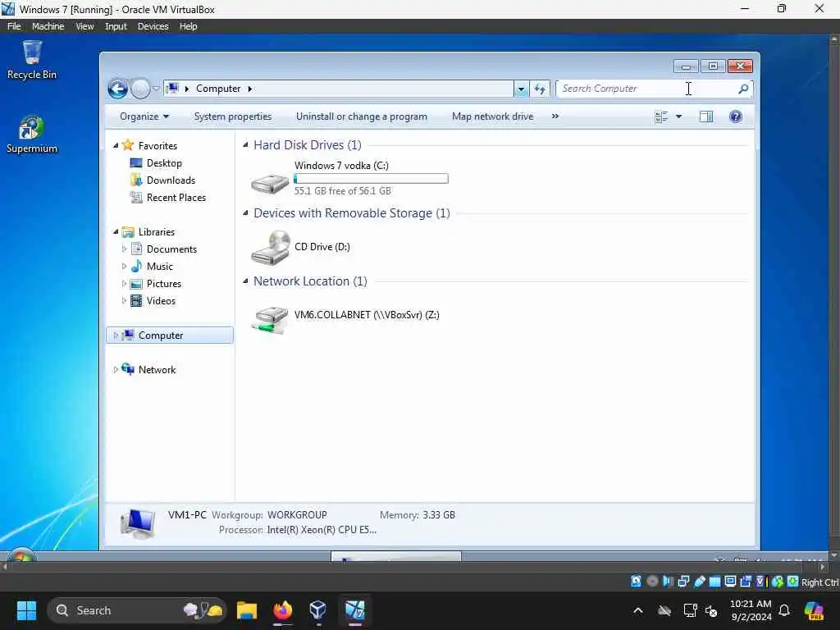This screenshot has width=840, height=630.
Task: Show more toolbar commands chevron
Action: pyautogui.click(x=555, y=116)
